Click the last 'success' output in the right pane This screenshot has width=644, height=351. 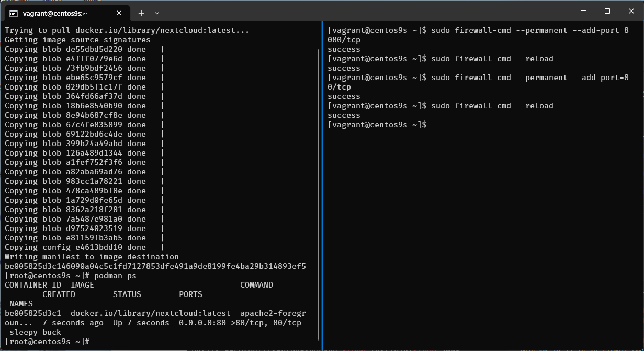click(344, 115)
